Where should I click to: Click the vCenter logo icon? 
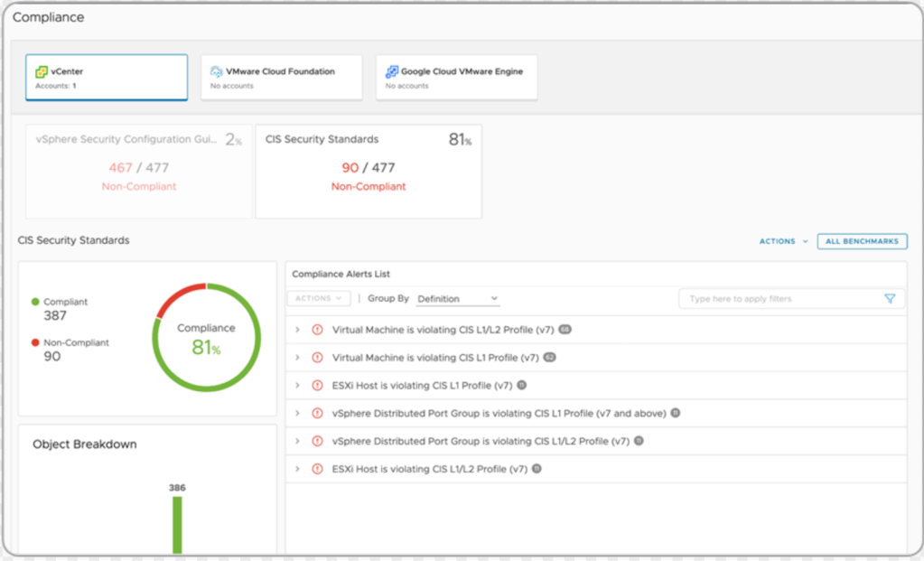(42, 72)
